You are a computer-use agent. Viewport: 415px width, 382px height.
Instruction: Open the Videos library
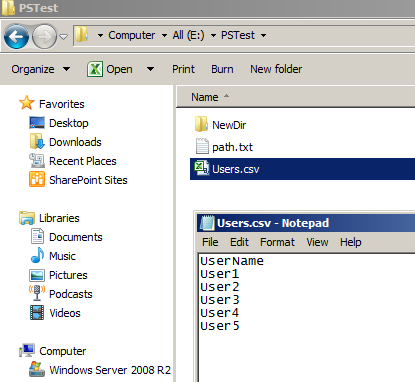(x=65, y=313)
